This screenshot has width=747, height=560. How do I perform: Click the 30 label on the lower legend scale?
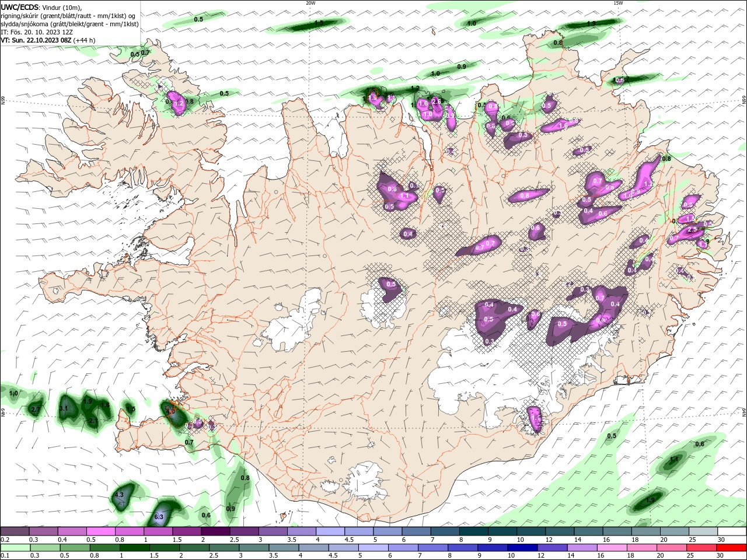[x=720, y=556]
